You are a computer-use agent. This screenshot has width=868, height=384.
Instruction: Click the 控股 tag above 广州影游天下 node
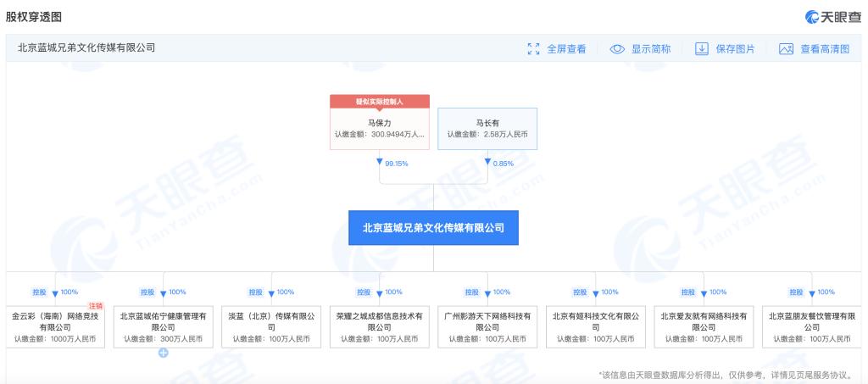click(x=472, y=292)
